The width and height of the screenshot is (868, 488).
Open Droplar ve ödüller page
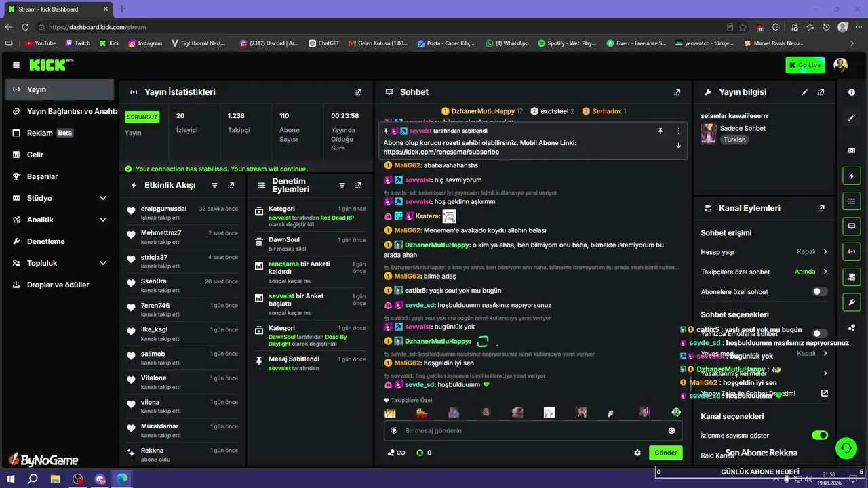pos(60,285)
